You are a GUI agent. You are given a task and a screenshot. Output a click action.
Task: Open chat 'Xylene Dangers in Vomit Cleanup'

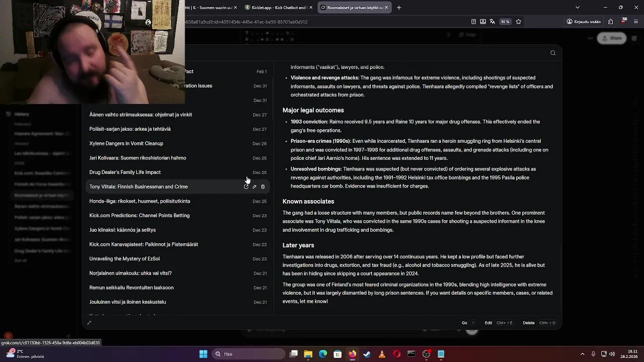pyautogui.click(x=178, y=143)
